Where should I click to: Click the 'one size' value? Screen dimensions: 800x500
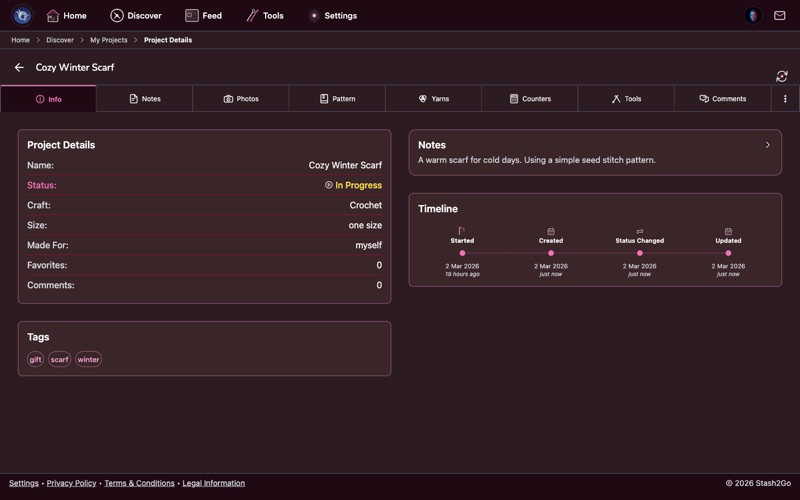[365, 225]
